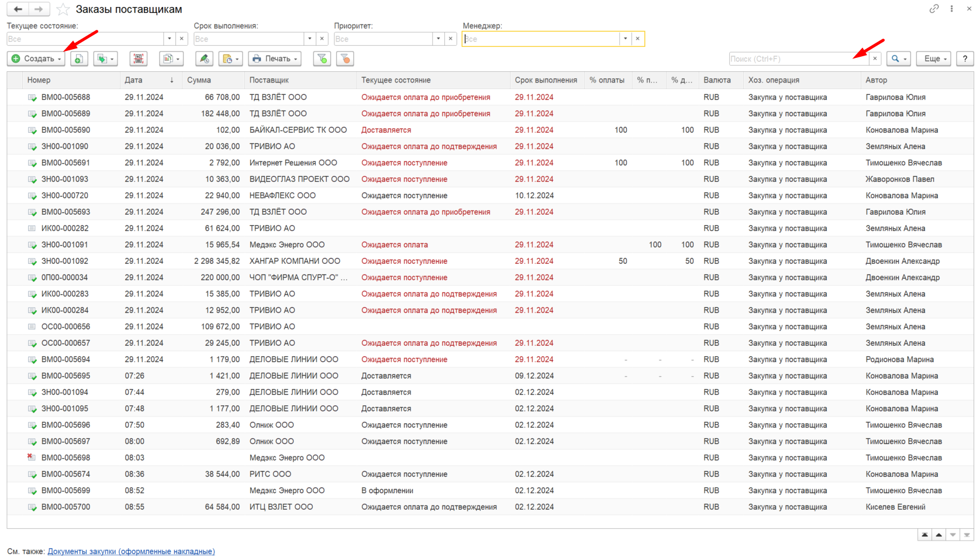Clear the Текущее состояние filter field

pos(182,39)
